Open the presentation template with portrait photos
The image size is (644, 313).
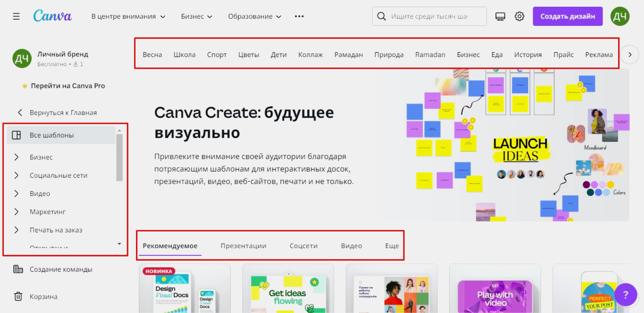(391, 288)
